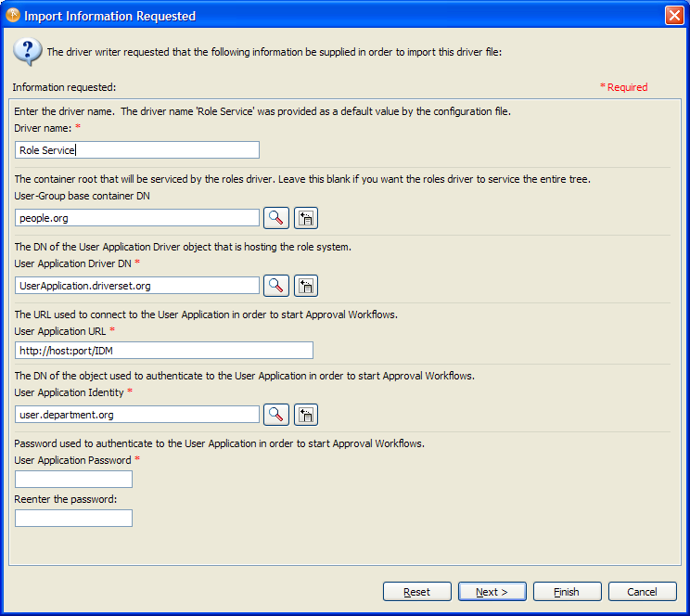Click the red '* Required' legend text
The image size is (690, 616).
(x=624, y=87)
